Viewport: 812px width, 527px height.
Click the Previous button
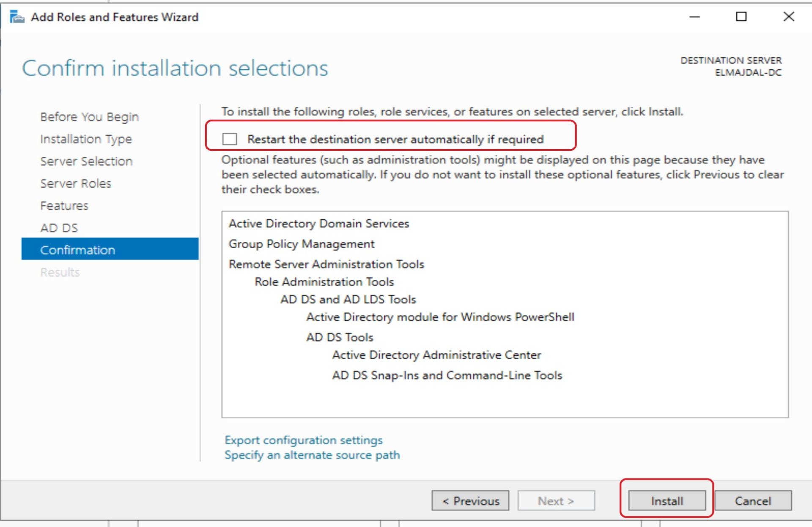pyautogui.click(x=470, y=501)
